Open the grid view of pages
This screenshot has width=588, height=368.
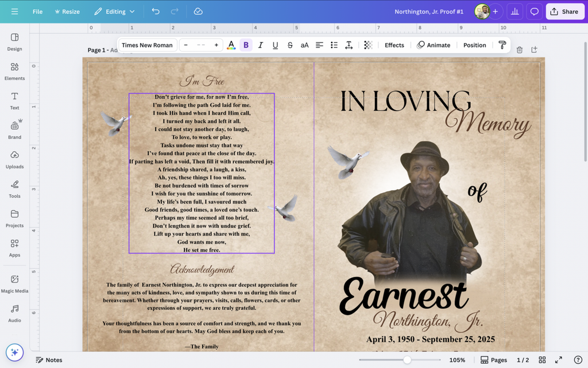(542, 360)
